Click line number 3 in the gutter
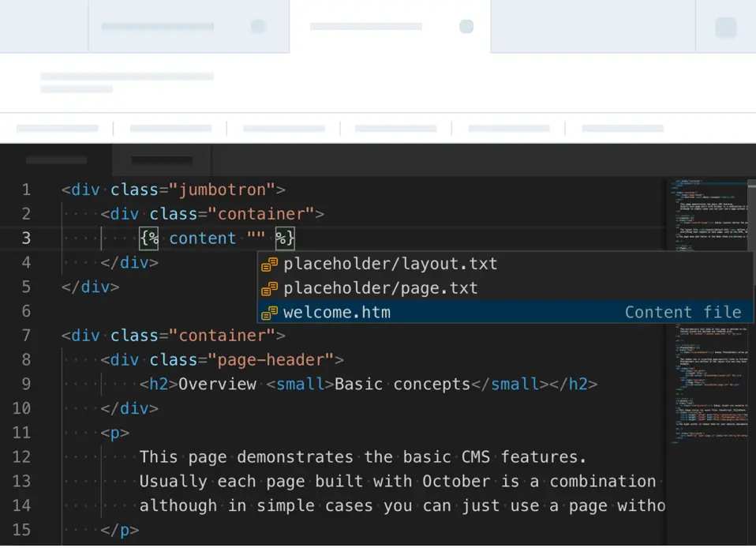Viewport: 756px width, 548px height. tap(26, 238)
